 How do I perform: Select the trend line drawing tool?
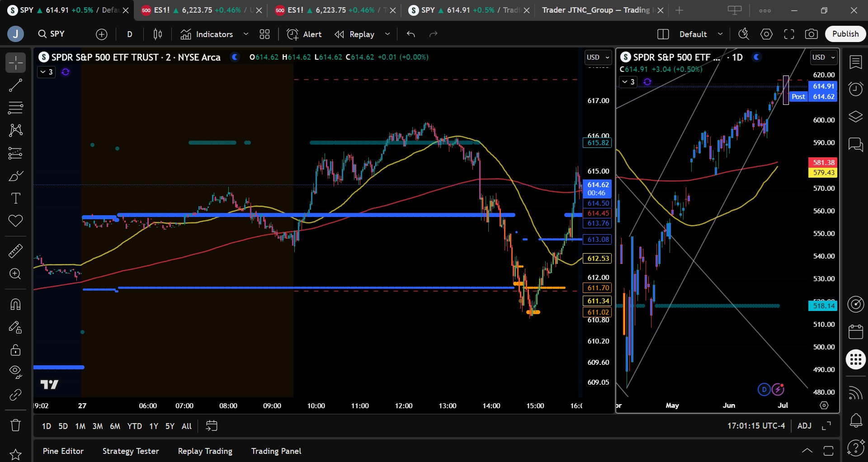click(x=15, y=85)
